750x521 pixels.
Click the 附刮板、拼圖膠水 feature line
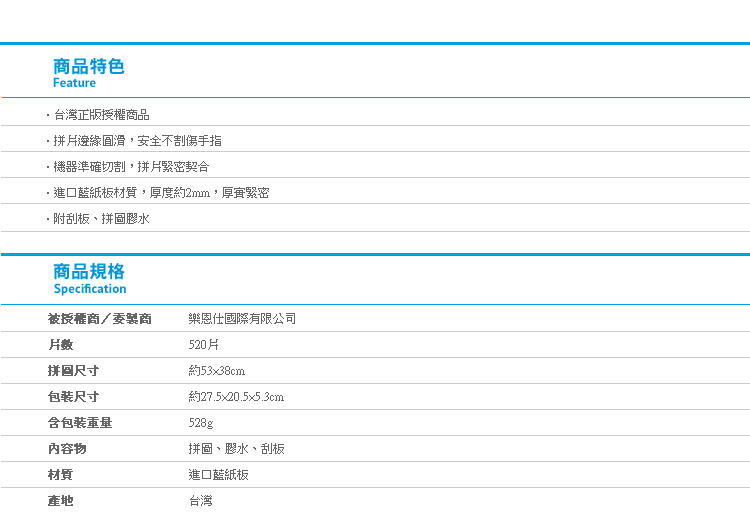click(101, 218)
